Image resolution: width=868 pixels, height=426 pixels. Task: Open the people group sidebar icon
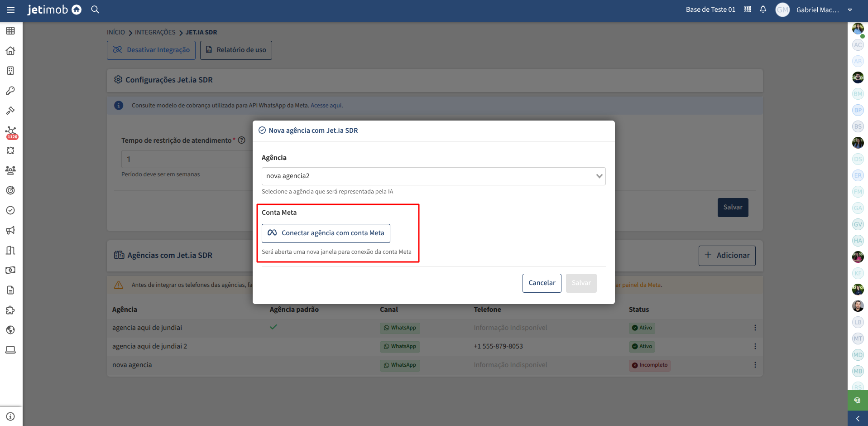tap(10, 170)
